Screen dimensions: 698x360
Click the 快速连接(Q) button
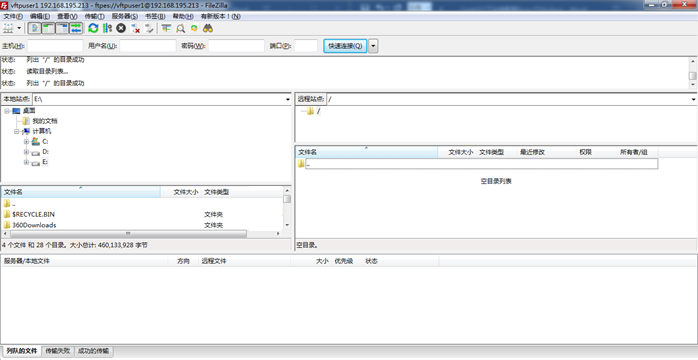(x=345, y=46)
